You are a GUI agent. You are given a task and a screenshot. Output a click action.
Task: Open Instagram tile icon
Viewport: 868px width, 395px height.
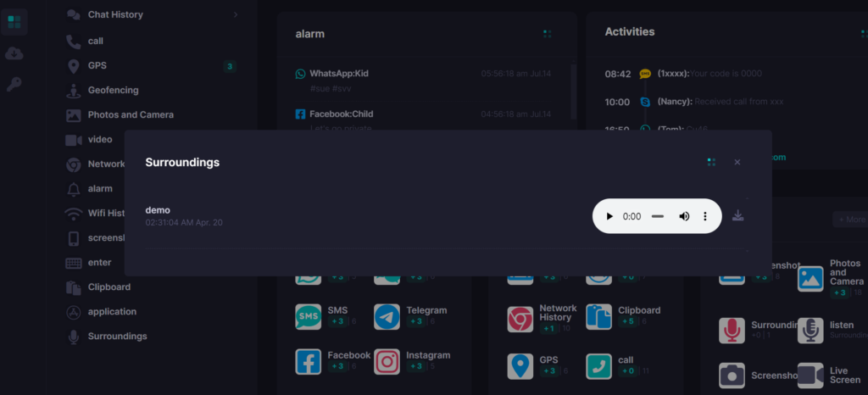click(387, 362)
